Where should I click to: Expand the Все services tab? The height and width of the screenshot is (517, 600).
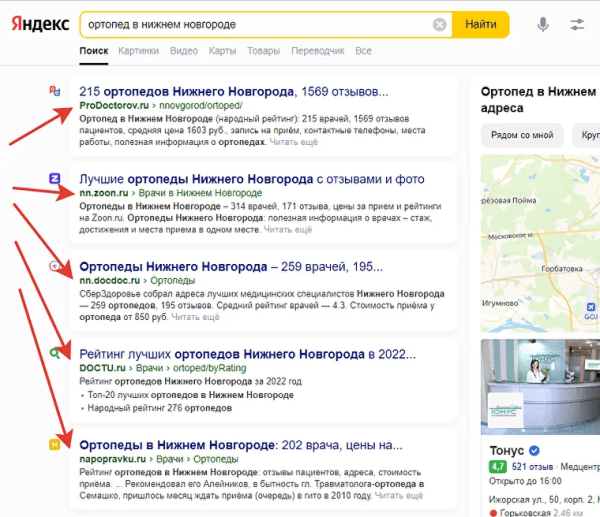click(363, 51)
